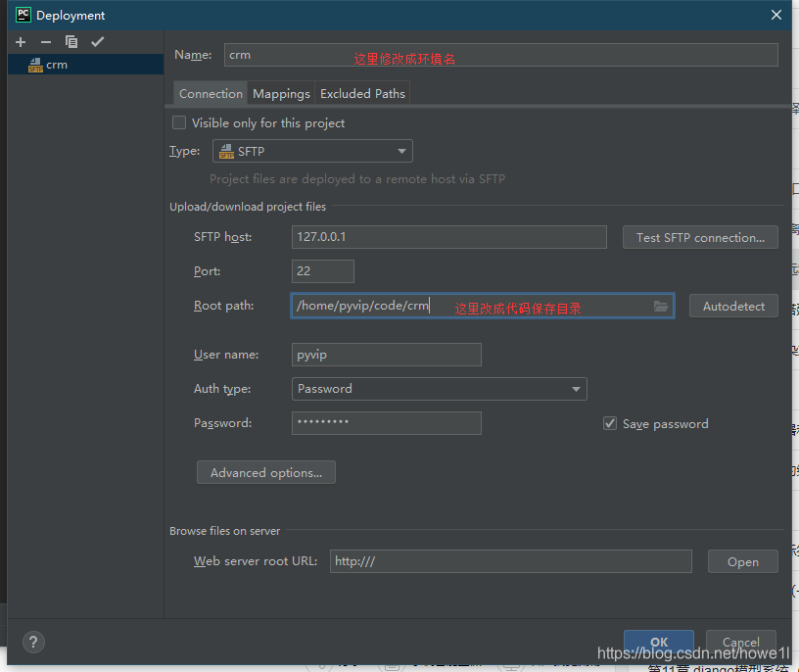Click the PyCharm logo in title bar
The width and height of the screenshot is (799, 672).
pos(23,15)
